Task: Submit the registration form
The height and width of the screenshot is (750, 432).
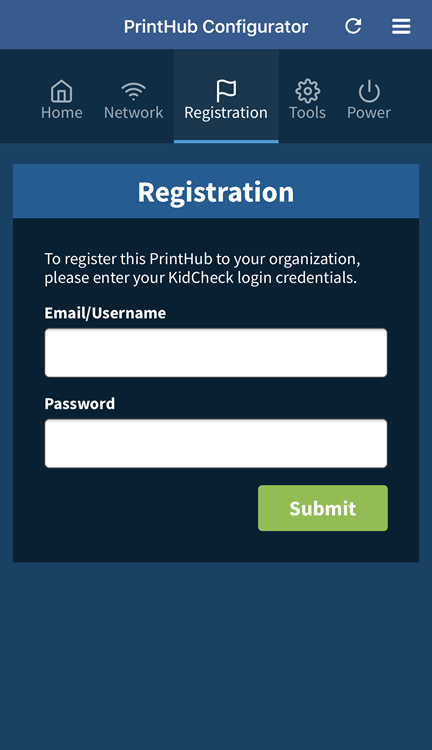Action: tap(323, 508)
